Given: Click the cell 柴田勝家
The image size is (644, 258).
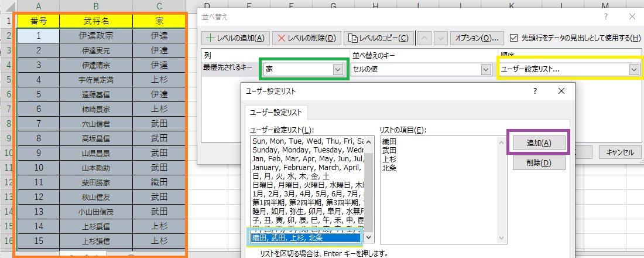Looking at the screenshot, I should (95, 182).
